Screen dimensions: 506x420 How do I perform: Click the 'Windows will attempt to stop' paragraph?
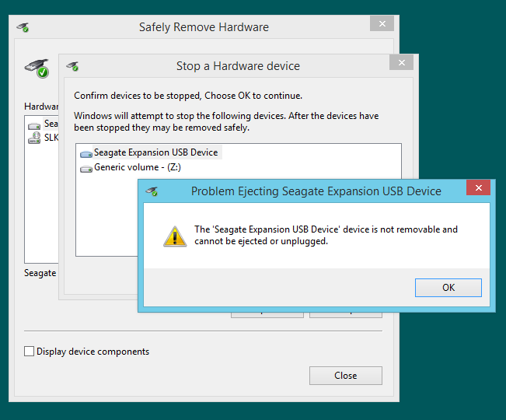[226, 121]
